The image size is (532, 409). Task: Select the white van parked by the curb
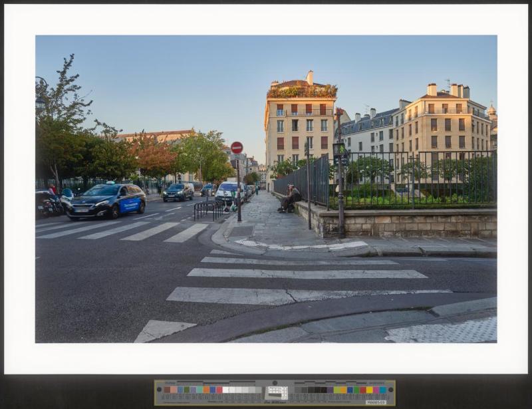[229, 192]
